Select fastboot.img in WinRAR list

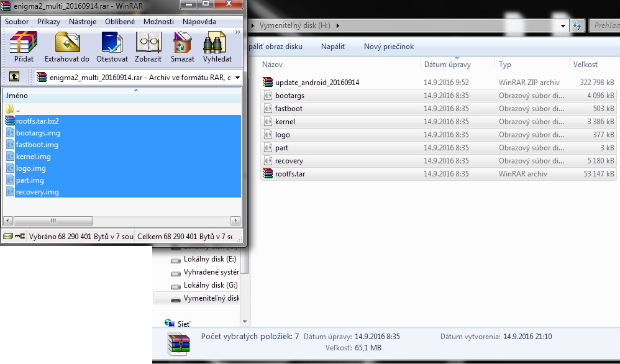click(x=122, y=145)
